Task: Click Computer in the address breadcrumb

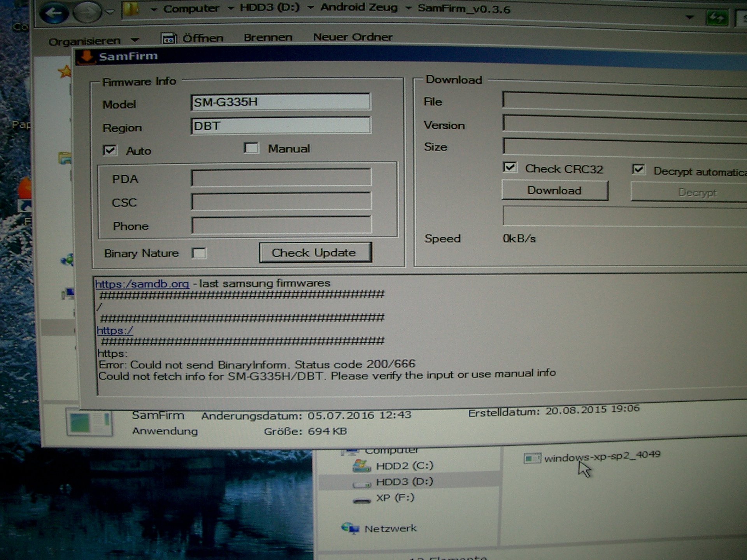Action: click(191, 9)
